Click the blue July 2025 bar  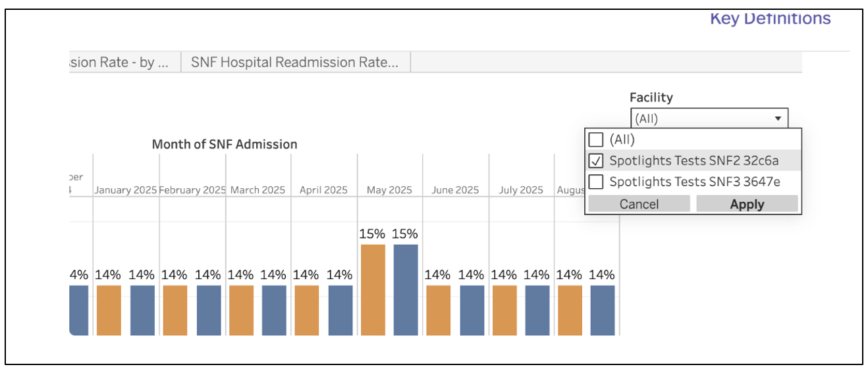537,310
